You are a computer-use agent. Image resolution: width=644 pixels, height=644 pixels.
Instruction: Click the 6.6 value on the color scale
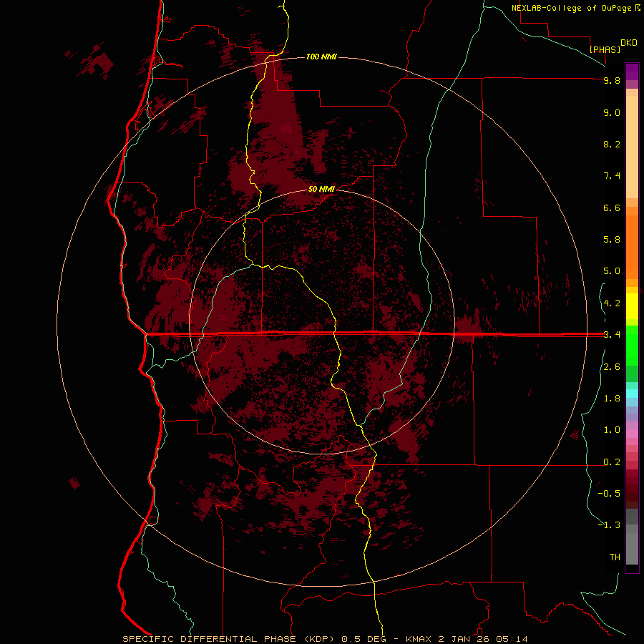point(612,208)
